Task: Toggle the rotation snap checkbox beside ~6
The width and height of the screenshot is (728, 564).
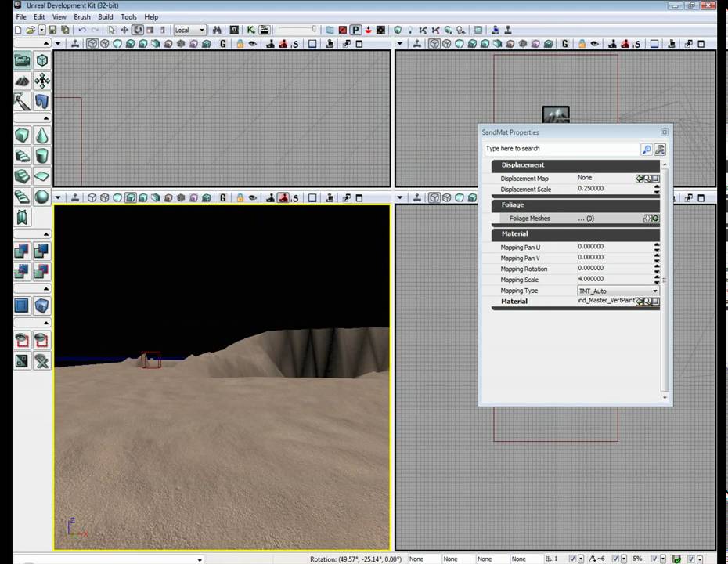Action: coord(615,559)
